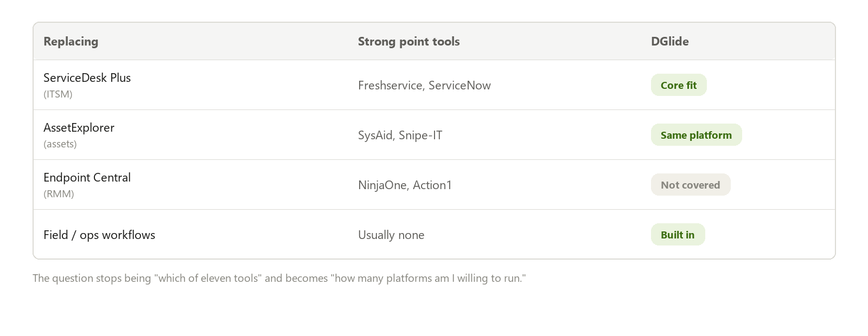Select the DGlide column header
The width and height of the screenshot is (868, 336).
[x=670, y=42]
